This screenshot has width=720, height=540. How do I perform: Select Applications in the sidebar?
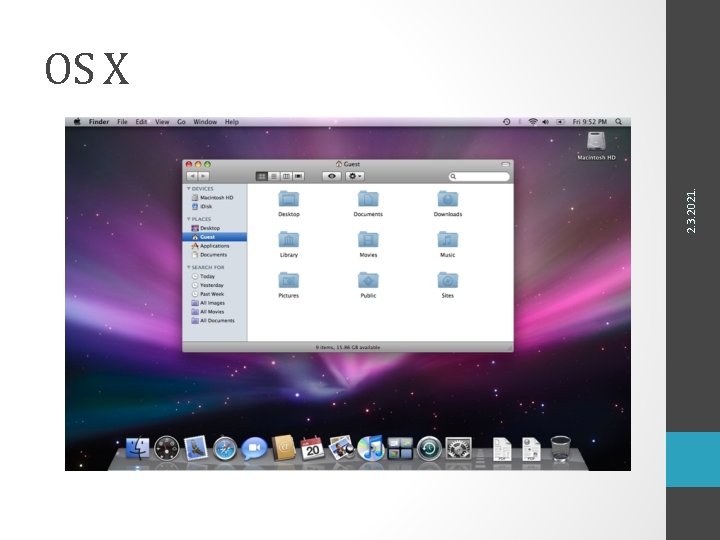click(x=215, y=246)
